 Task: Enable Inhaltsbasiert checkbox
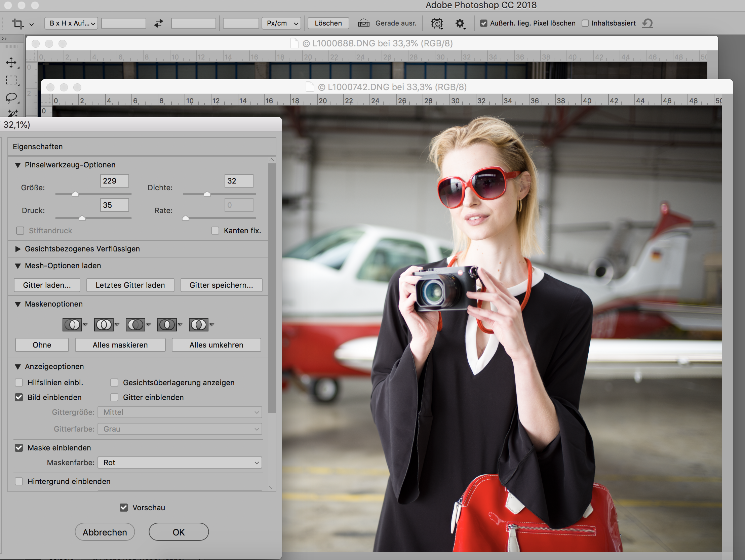(x=585, y=23)
